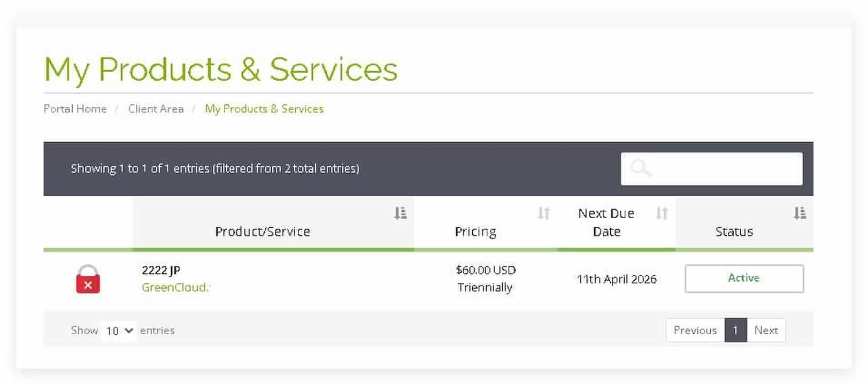Click the Next Due Date sort arrows
This screenshot has height=385, width=868.
click(662, 213)
